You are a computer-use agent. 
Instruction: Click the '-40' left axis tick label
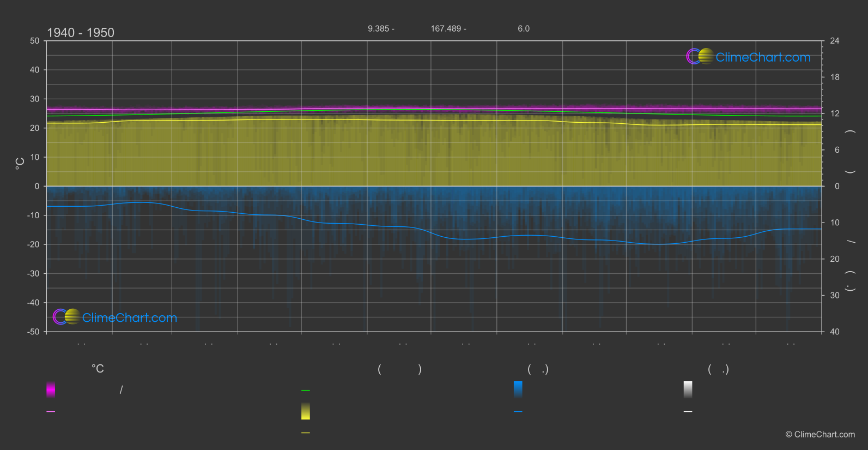pos(33,303)
